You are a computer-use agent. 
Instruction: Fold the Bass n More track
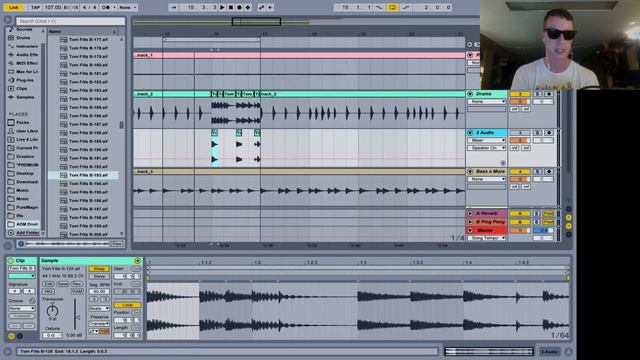470,171
